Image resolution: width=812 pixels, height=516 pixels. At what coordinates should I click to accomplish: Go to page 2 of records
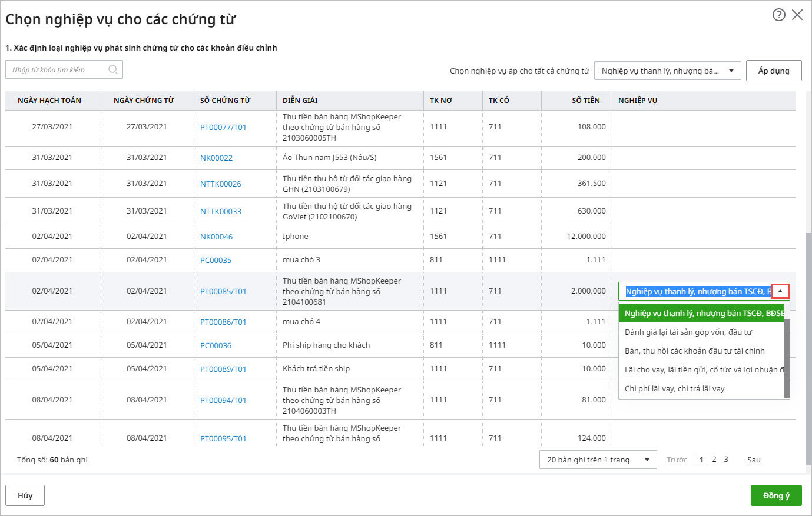[x=714, y=460]
